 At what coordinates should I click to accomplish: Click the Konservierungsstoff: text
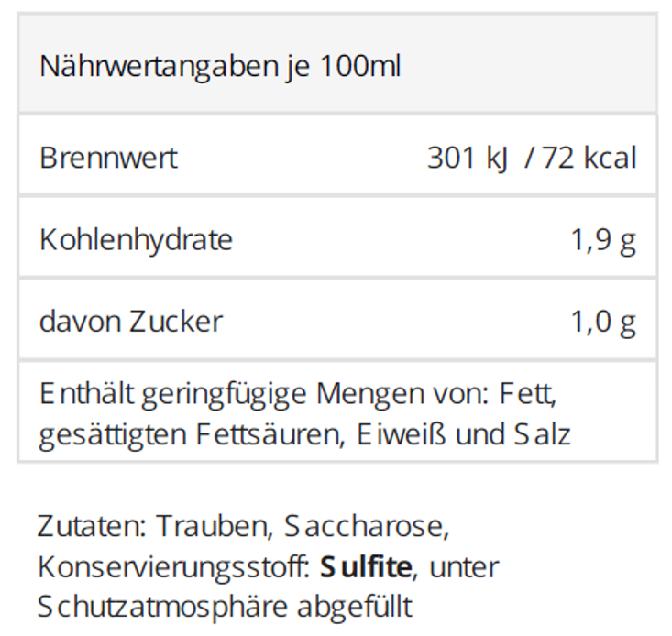tap(173, 567)
